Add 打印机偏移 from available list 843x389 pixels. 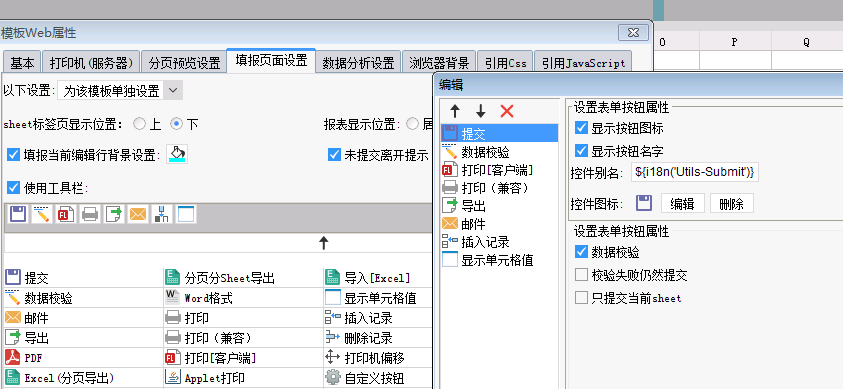coord(365,358)
